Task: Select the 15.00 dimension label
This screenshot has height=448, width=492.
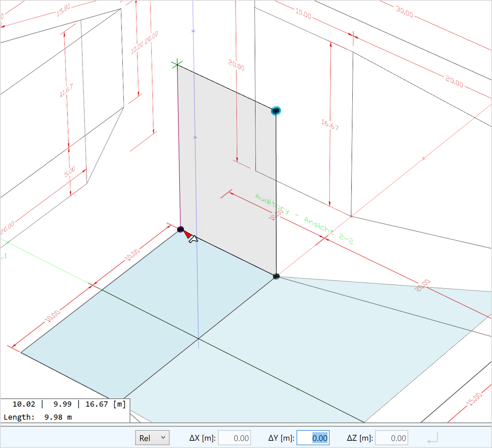Action: [475, 399]
